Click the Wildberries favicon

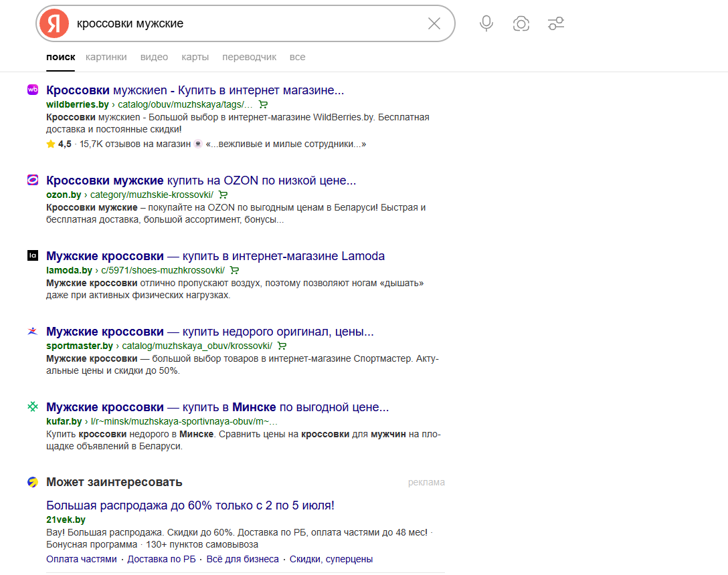[33, 90]
